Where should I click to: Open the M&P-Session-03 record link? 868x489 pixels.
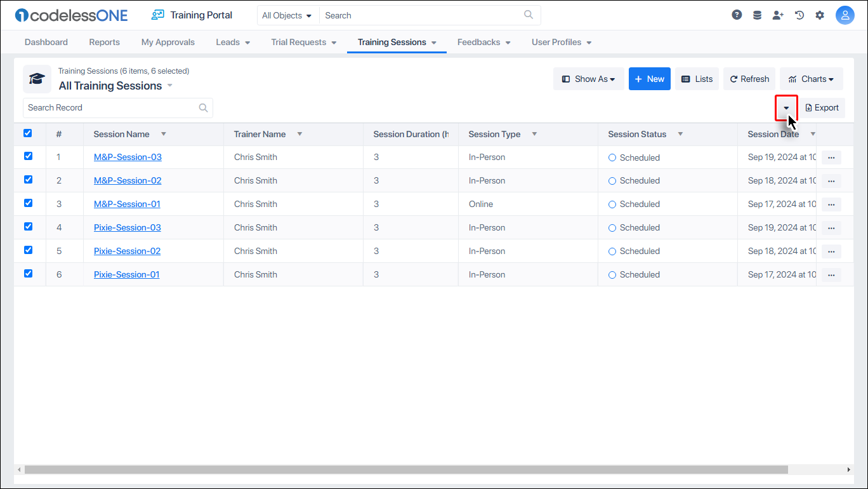[128, 157]
